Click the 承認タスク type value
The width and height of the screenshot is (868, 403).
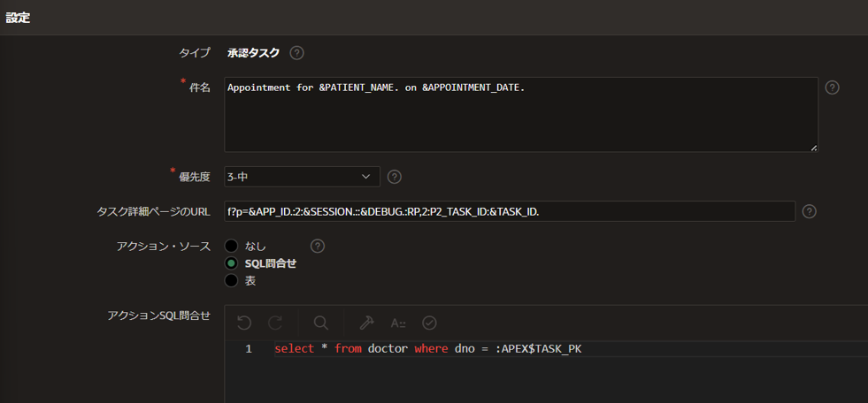(254, 53)
